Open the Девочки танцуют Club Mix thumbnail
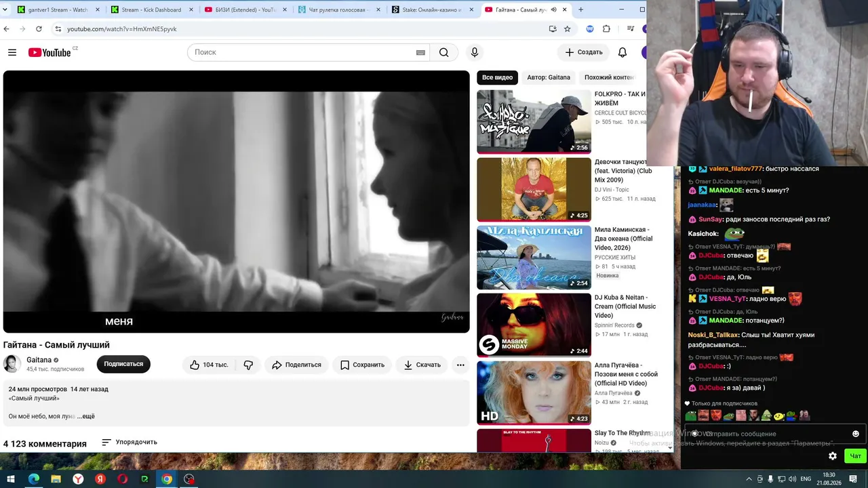This screenshot has width=868, height=488. click(534, 190)
